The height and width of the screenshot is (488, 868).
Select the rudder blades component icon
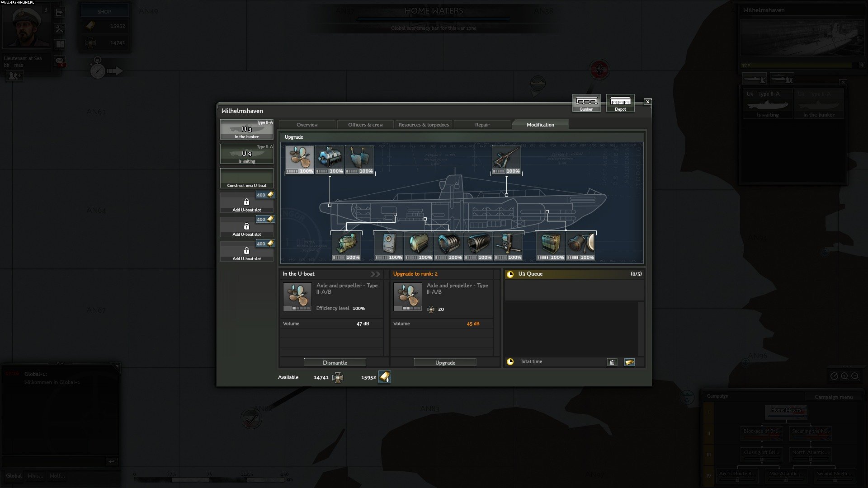coord(359,160)
